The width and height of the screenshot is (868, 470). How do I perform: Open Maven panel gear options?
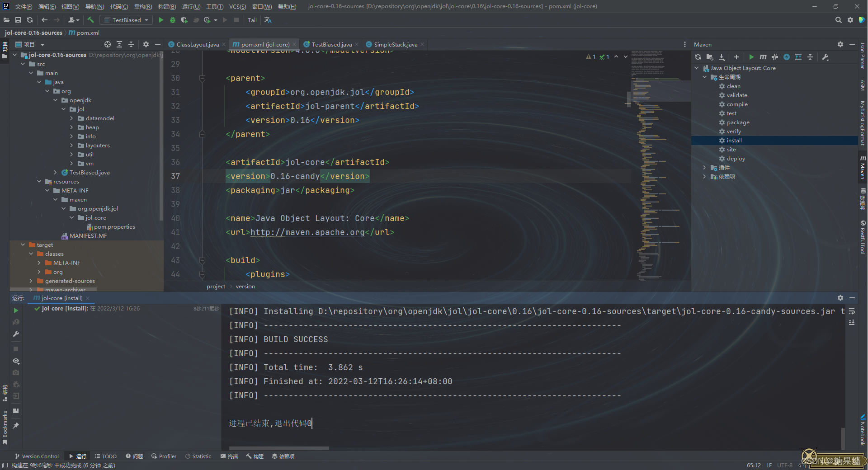tap(840, 44)
